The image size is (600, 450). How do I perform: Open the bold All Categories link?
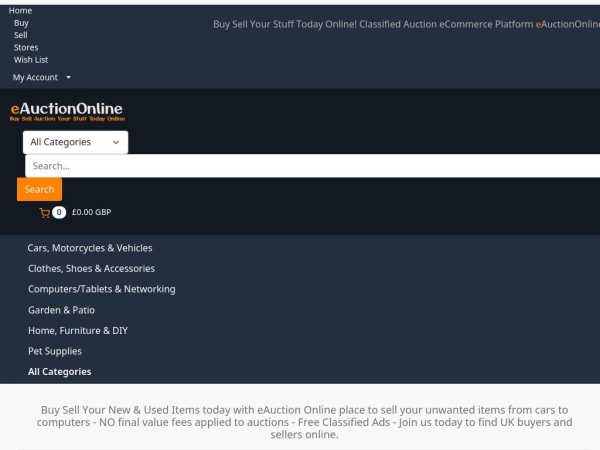(x=60, y=372)
